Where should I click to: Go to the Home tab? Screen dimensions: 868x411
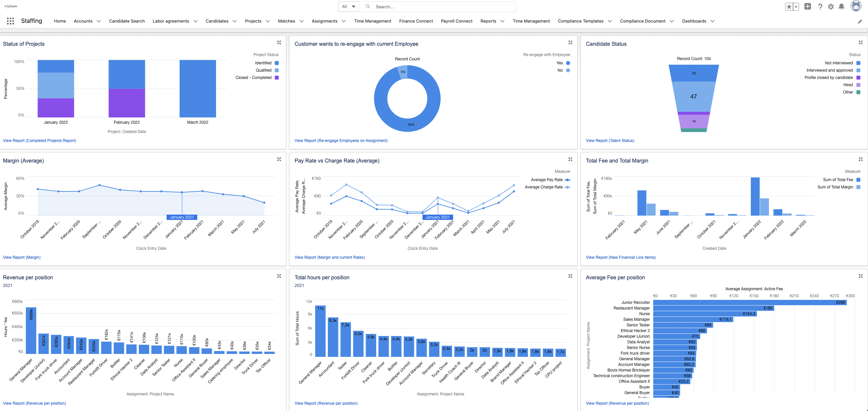60,21
